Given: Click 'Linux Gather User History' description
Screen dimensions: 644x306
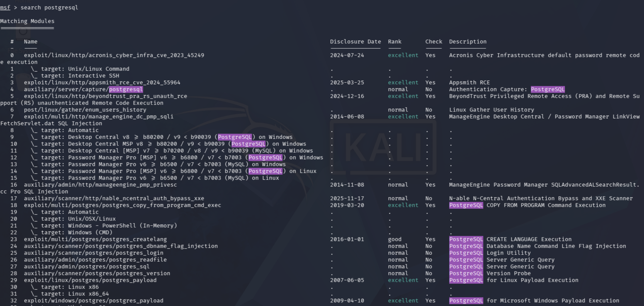Looking at the screenshot, I should [492, 110].
